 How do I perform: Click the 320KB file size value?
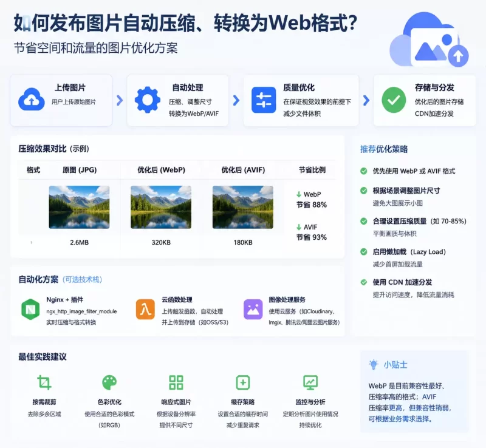(x=161, y=243)
